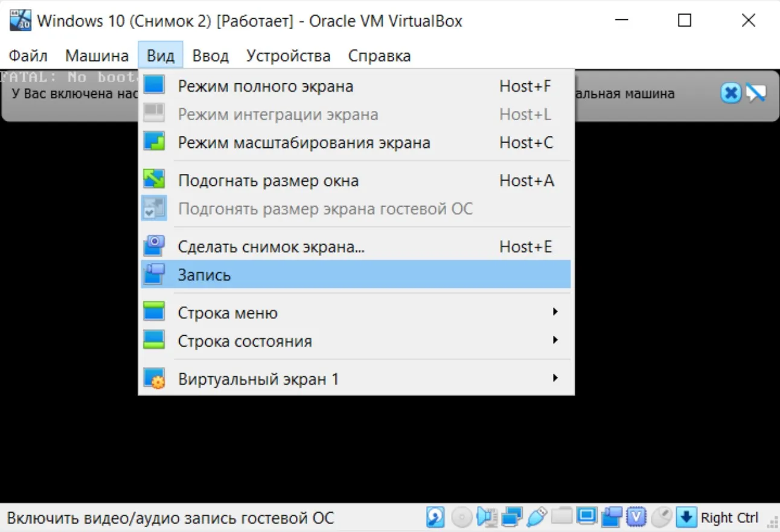
Task: Open the Справка menu
Action: coord(380,56)
